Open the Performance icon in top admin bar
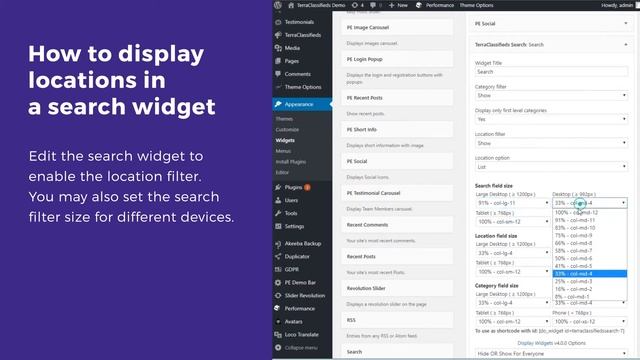 (x=419, y=5)
